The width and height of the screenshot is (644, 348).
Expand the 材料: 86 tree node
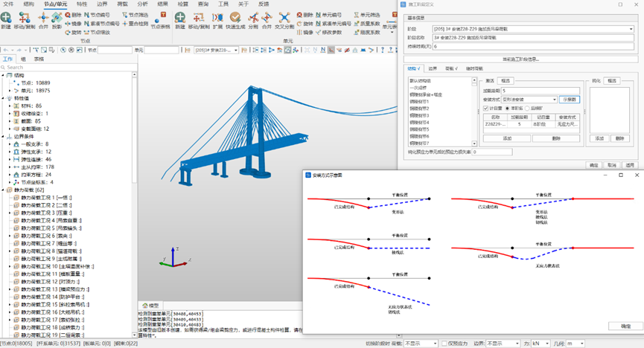(x=10, y=106)
